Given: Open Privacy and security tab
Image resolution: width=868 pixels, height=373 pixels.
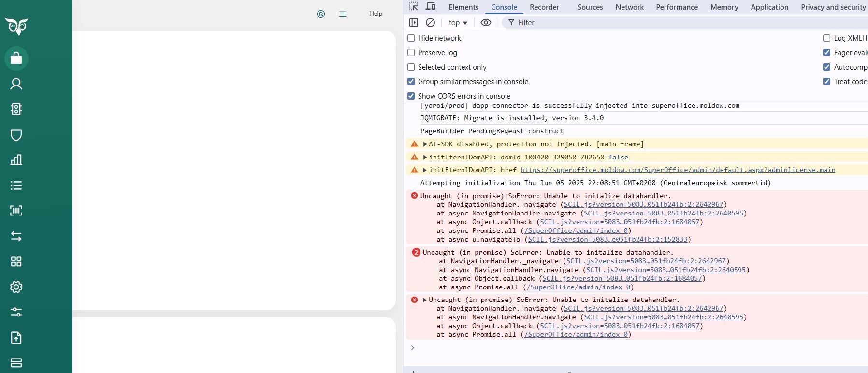Looking at the screenshot, I should pyautogui.click(x=833, y=7).
